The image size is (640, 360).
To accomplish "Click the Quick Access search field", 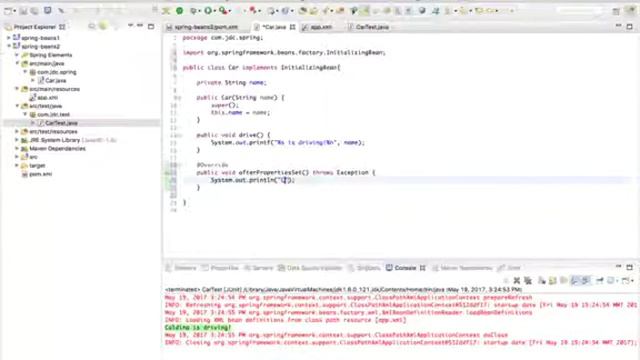I will point(580,11).
